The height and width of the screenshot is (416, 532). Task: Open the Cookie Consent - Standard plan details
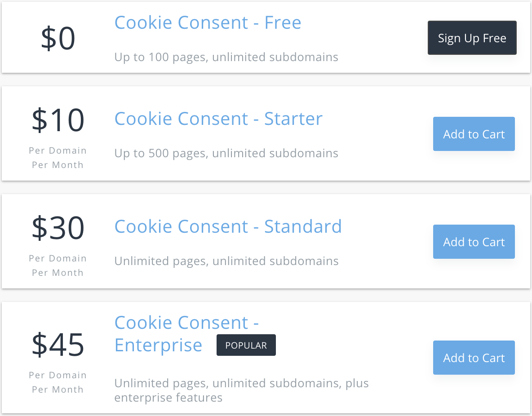[x=228, y=226]
